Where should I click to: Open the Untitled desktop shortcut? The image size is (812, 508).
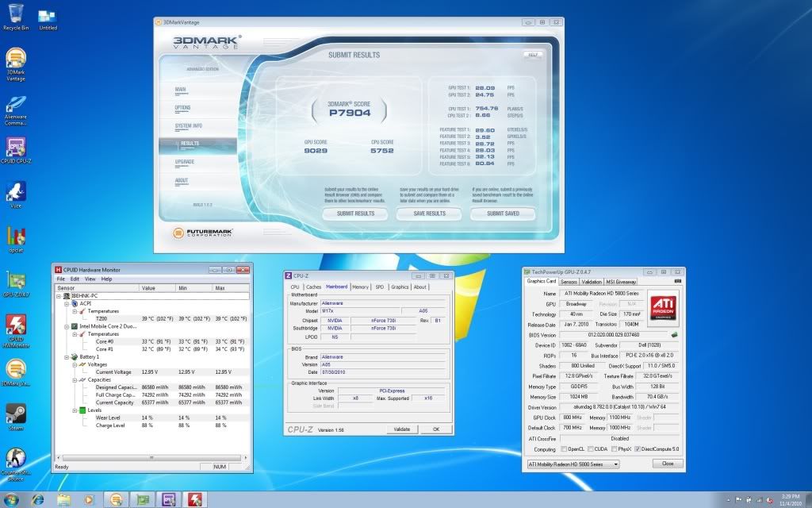[48, 20]
